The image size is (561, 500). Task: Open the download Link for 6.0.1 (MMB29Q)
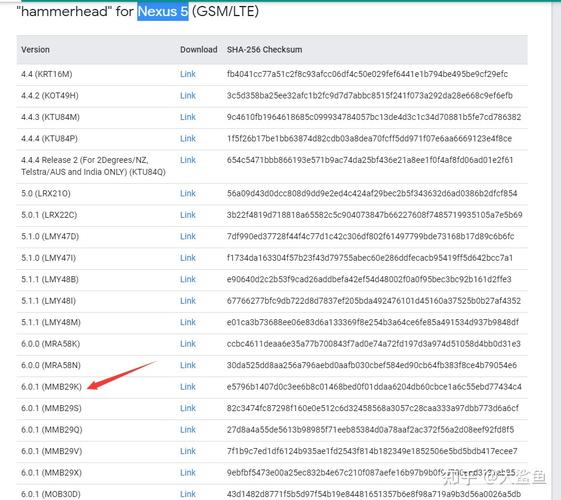tap(188, 430)
